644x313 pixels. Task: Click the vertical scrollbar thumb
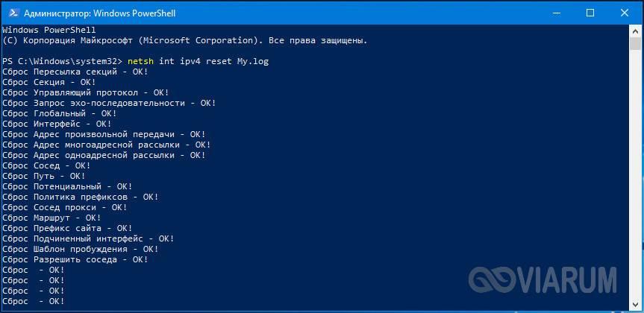pyautogui.click(x=635, y=43)
